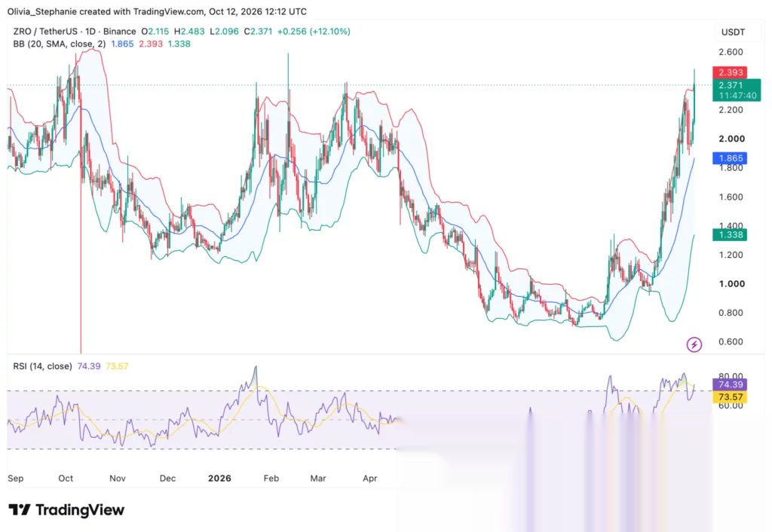
Task: Select the USDT currency label
Action: 733,32
